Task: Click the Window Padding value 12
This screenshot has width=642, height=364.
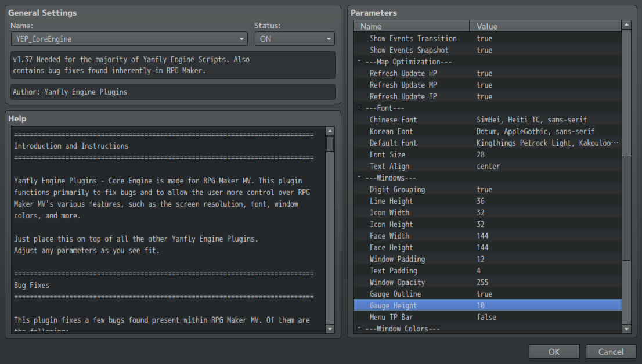Action: [480, 259]
